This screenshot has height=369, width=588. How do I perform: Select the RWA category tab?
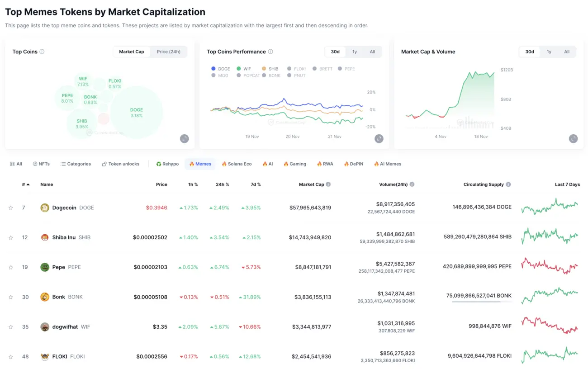pos(325,164)
